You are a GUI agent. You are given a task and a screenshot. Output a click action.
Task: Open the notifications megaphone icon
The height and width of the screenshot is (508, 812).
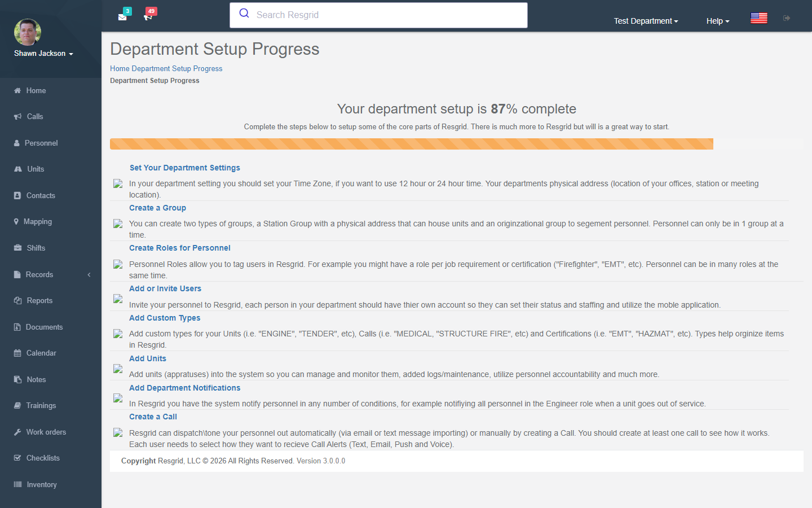pos(148,16)
